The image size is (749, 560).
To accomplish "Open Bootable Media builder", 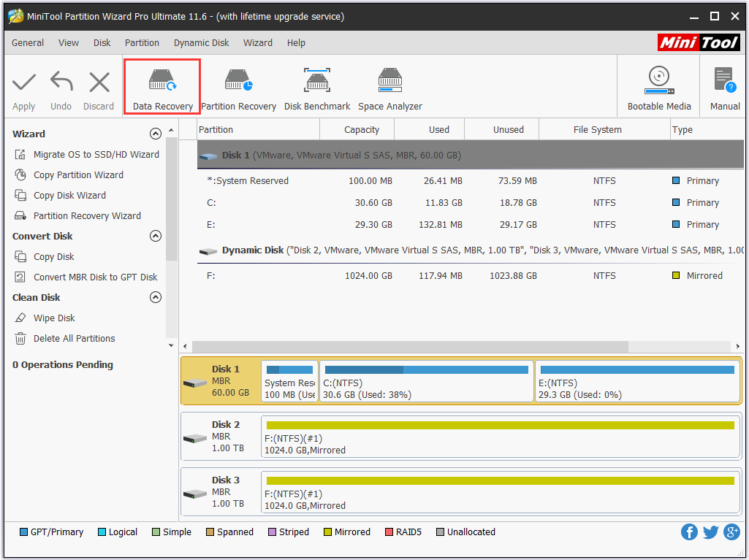I will pyautogui.click(x=658, y=88).
